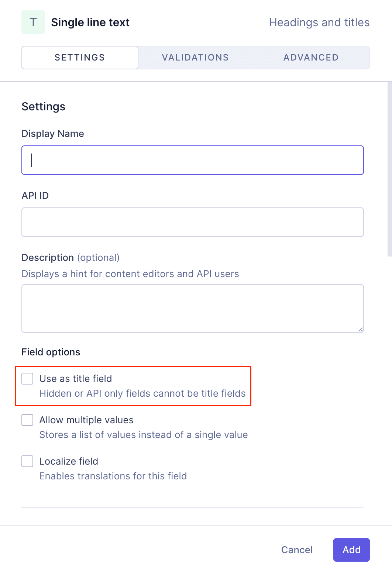Click the 'API ID' label text

(x=35, y=196)
